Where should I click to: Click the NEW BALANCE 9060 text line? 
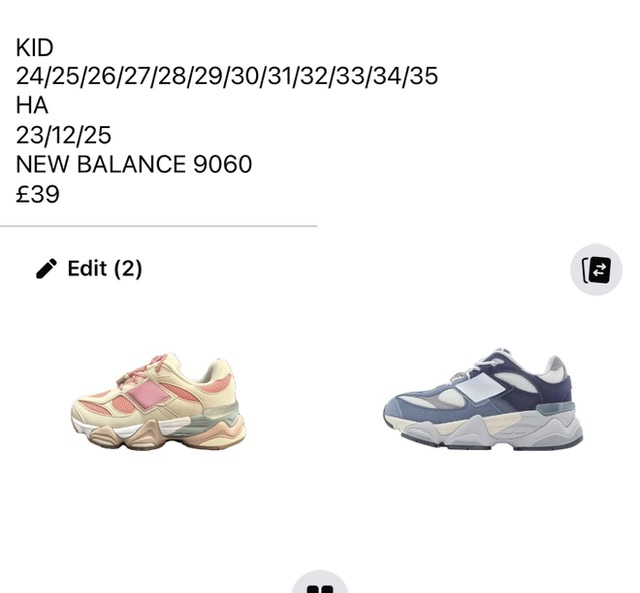[134, 164]
